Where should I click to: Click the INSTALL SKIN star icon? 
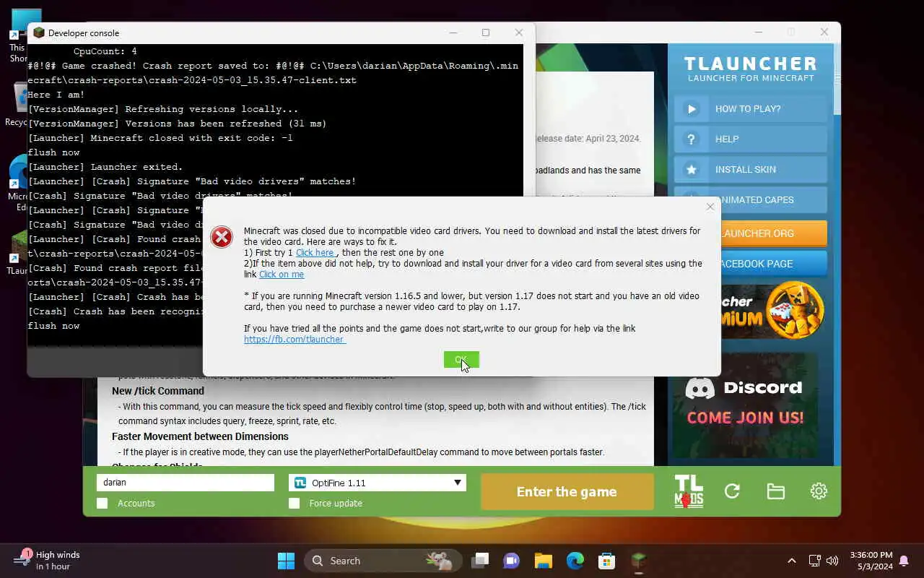click(692, 170)
